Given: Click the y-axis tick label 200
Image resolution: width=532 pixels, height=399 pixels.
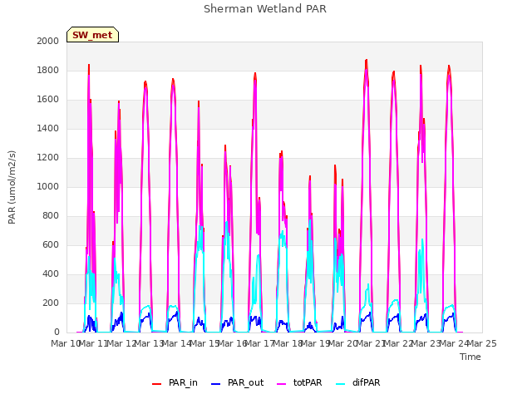Looking at the screenshot, I should (51, 303).
